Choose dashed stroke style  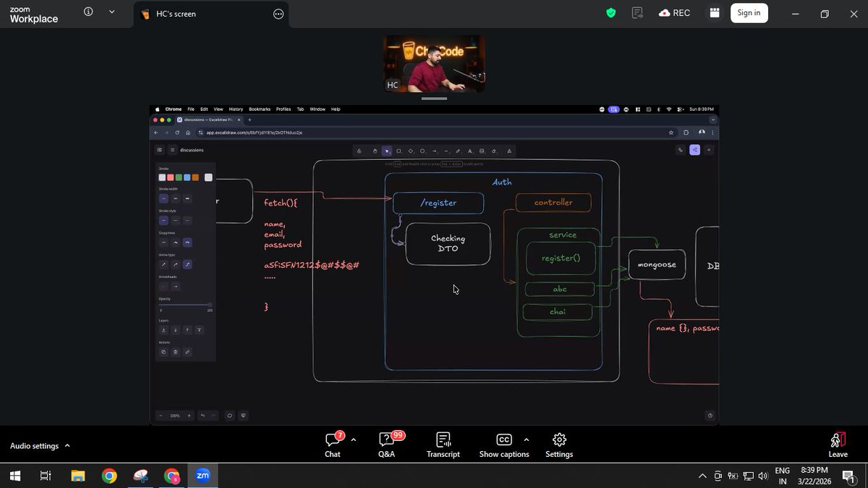[176, 220]
